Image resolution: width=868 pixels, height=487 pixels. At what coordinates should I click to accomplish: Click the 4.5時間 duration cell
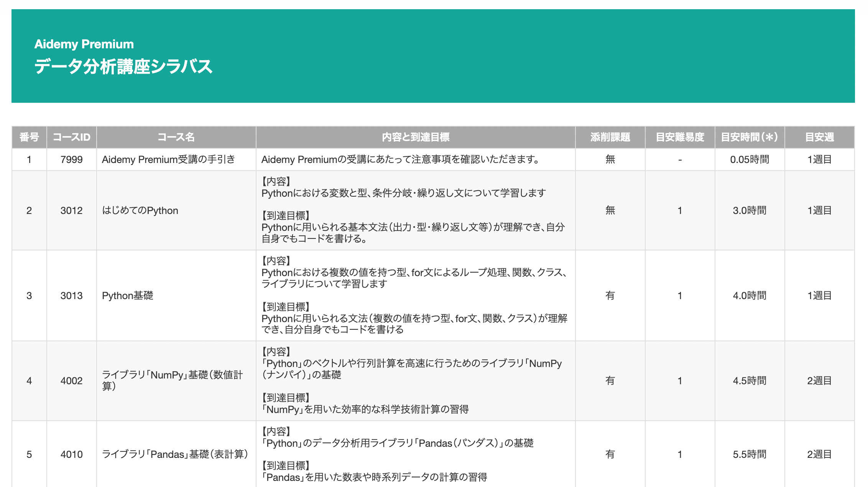point(750,381)
